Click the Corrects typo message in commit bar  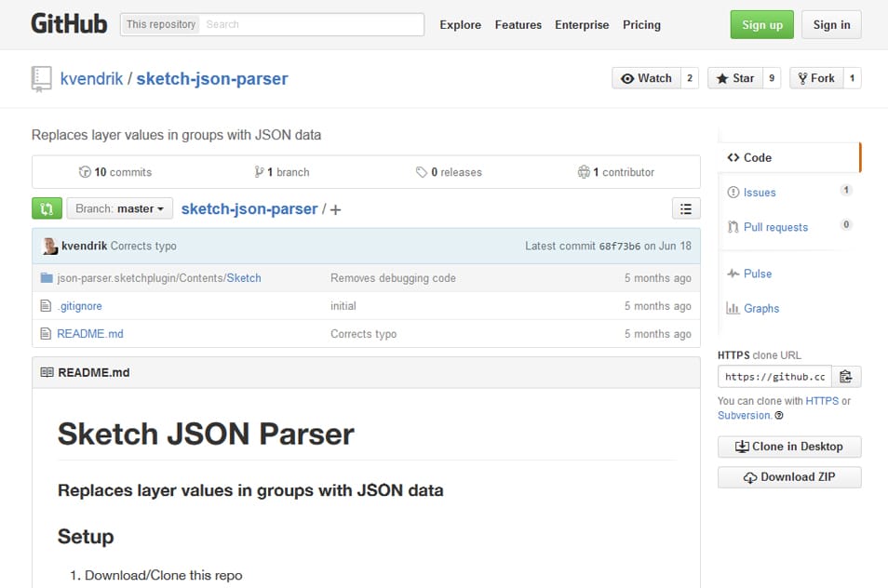(x=143, y=247)
